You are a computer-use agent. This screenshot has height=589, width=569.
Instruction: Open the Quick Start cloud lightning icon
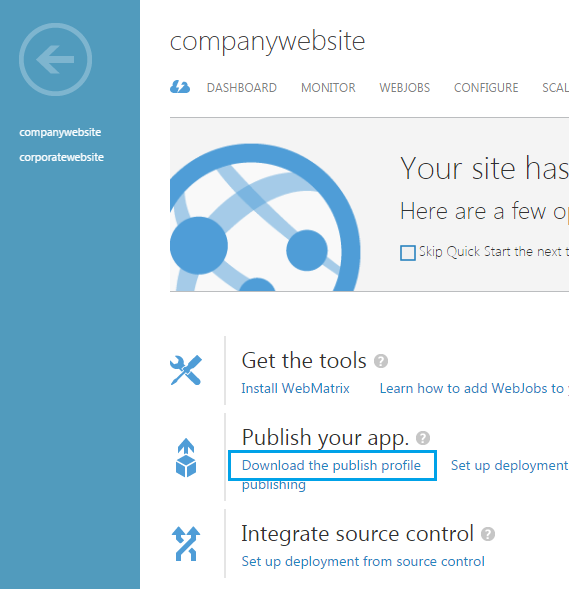click(180, 87)
